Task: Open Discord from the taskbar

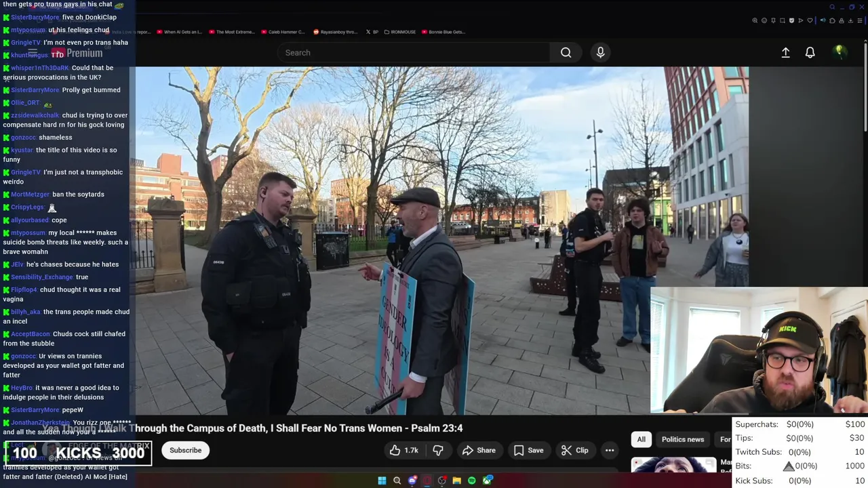Action: 412,481
